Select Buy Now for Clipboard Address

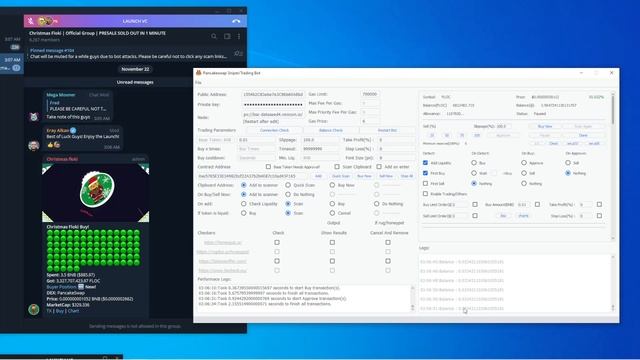[x=332, y=185]
